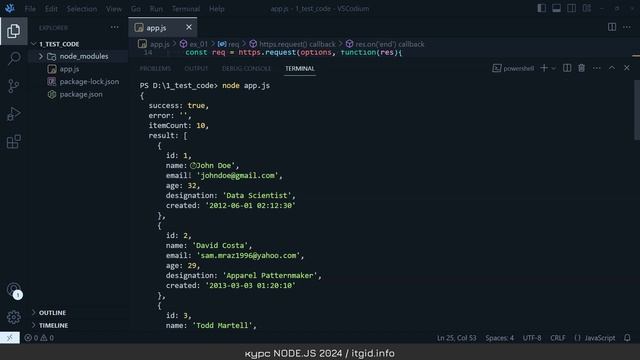Open the File menu
The height and width of the screenshot is (360, 640).
tap(30, 9)
